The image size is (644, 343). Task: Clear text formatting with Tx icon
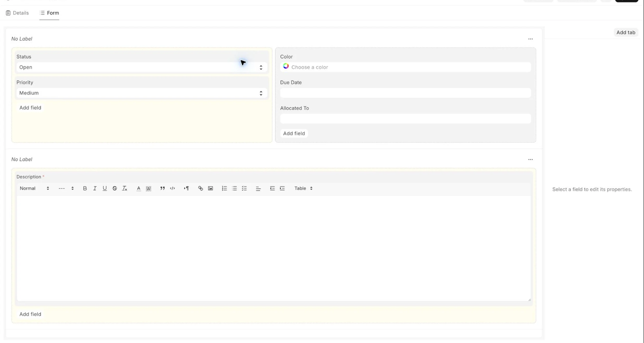click(x=124, y=188)
